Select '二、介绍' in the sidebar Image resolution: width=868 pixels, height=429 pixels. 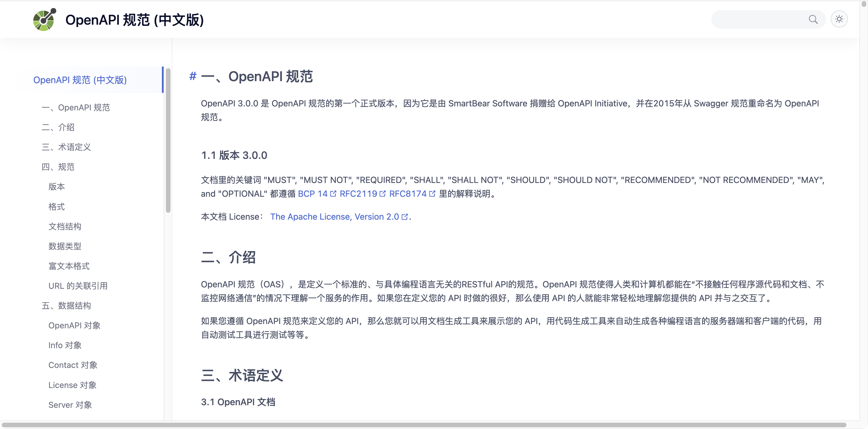[x=58, y=127]
